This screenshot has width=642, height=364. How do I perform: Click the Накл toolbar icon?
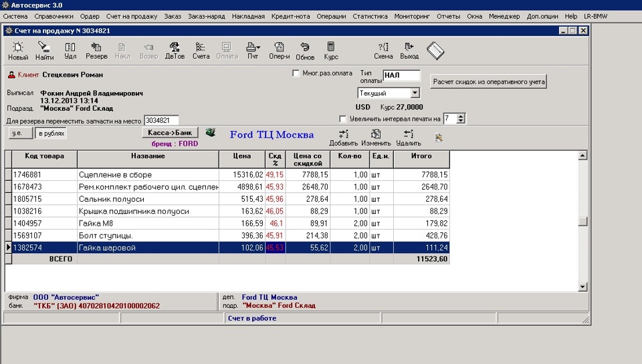tap(122, 51)
